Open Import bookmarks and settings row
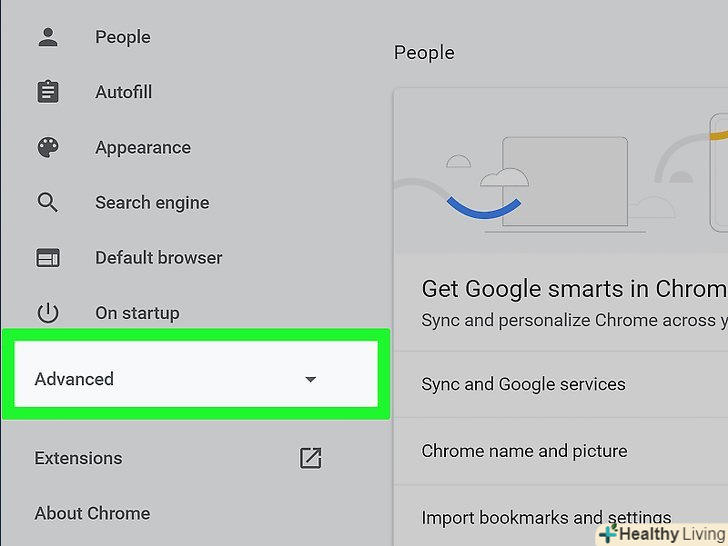Screen dimensions: 728x546 (x=561, y=517)
